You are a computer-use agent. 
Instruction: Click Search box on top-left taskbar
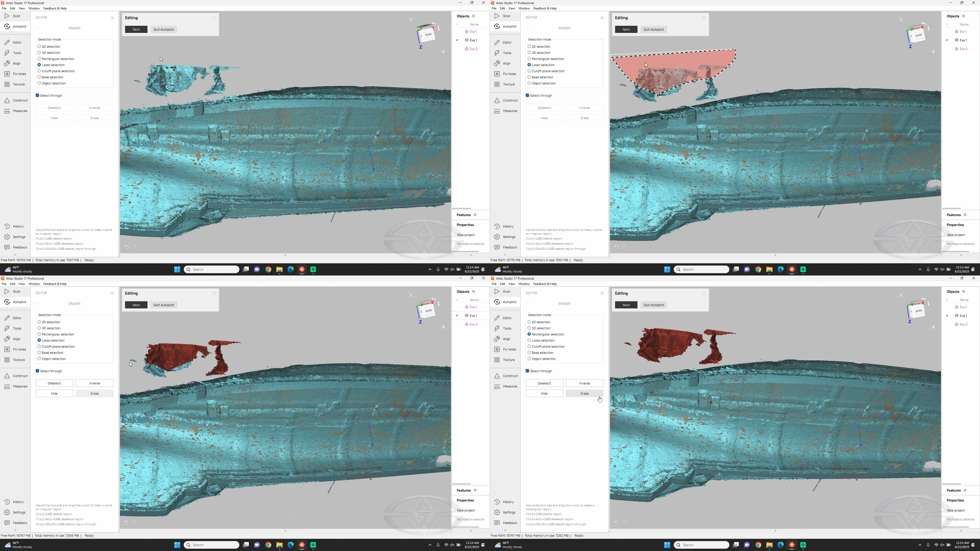pos(211,269)
